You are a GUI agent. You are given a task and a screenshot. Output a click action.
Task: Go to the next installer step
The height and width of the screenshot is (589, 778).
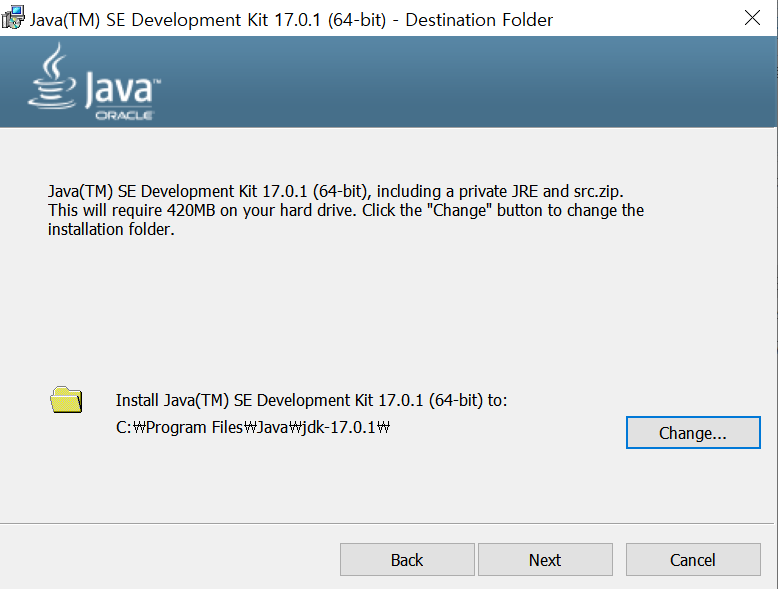tap(545, 560)
